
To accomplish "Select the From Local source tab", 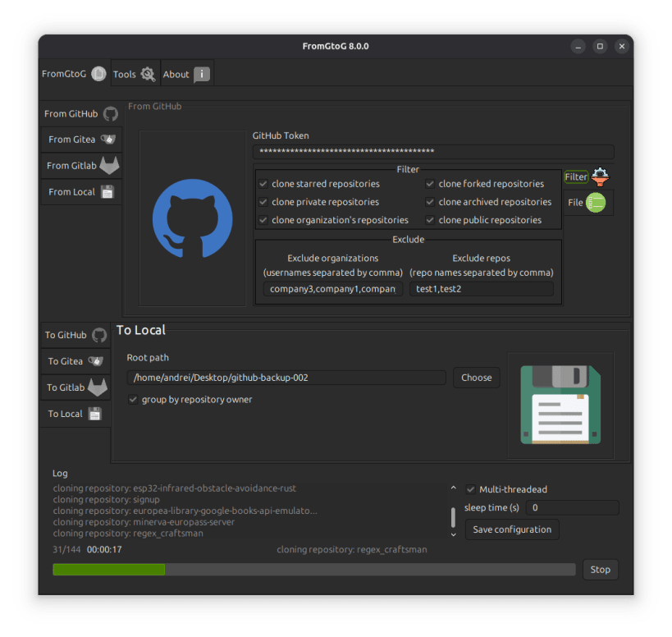I will coord(81,191).
